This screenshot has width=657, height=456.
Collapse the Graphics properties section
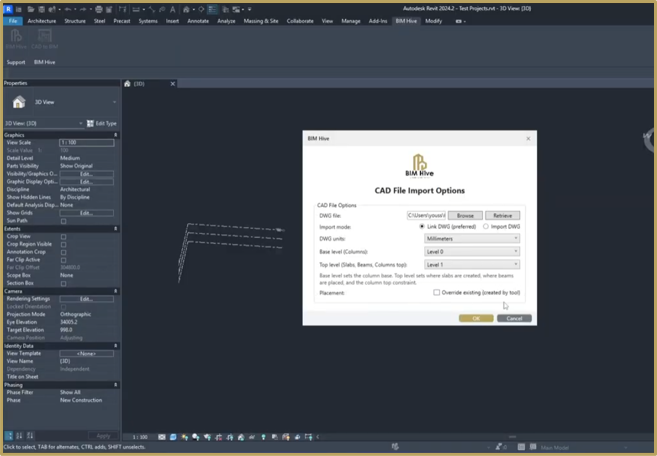[116, 135]
